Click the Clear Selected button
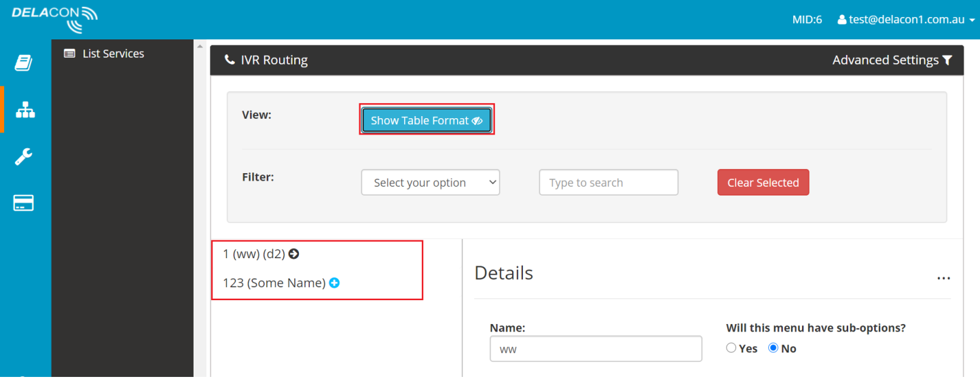 pyautogui.click(x=763, y=183)
